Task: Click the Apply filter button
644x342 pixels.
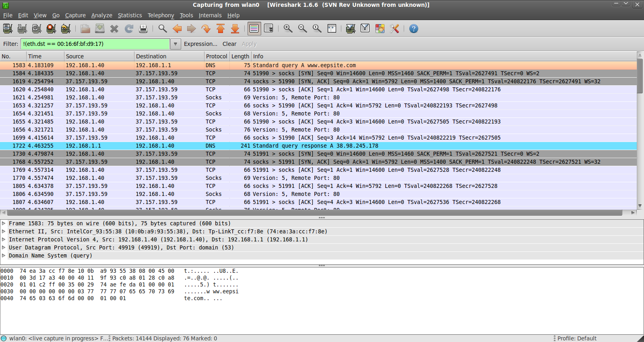Action: (249, 44)
